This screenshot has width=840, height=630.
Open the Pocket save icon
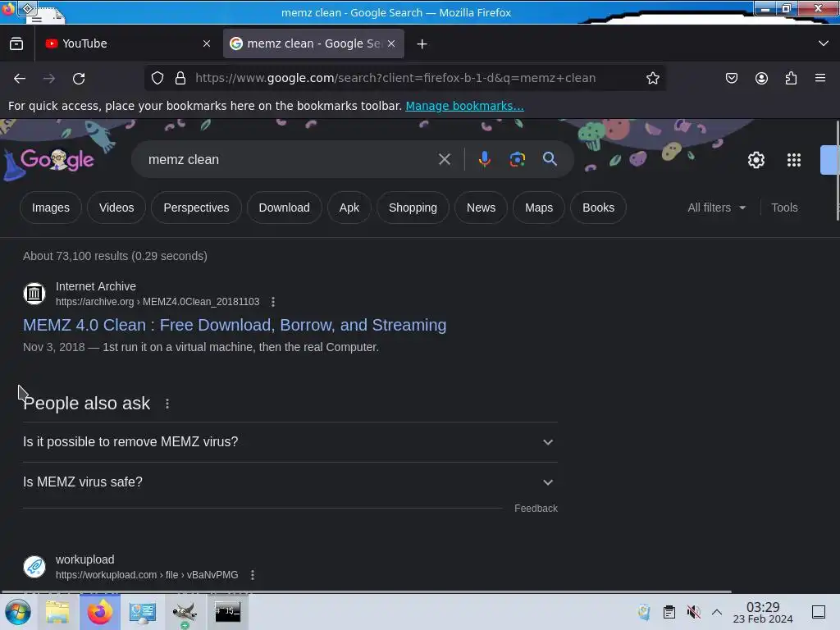point(731,78)
